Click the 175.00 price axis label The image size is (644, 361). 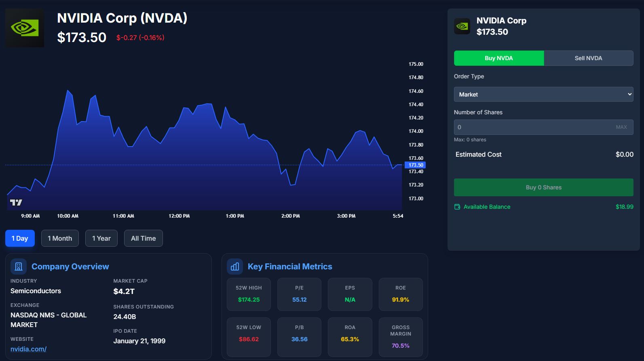(x=416, y=64)
